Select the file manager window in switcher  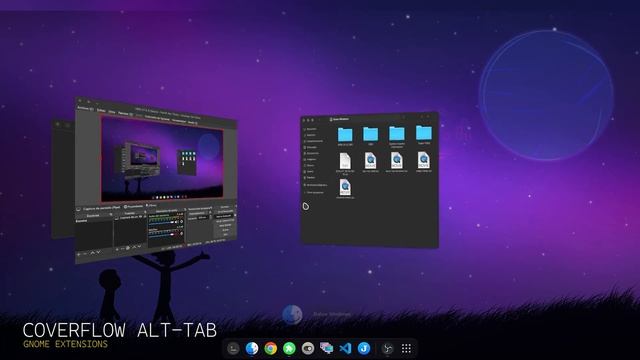(370, 180)
